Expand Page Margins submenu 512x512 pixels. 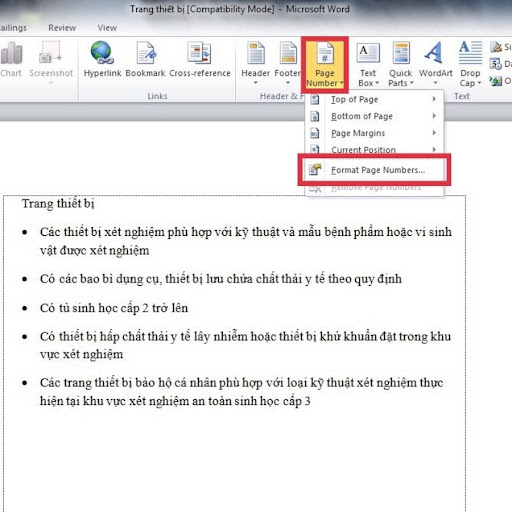pos(374,133)
